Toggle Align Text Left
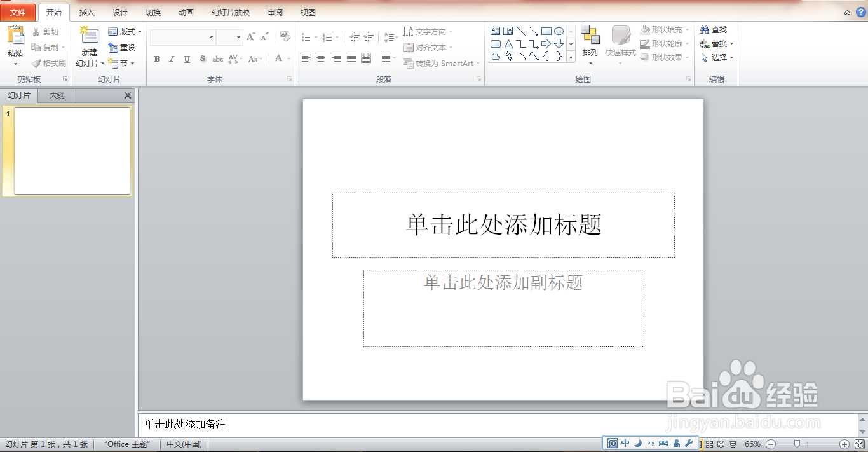The height and width of the screenshot is (452, 868). click(x=306, y=58)
